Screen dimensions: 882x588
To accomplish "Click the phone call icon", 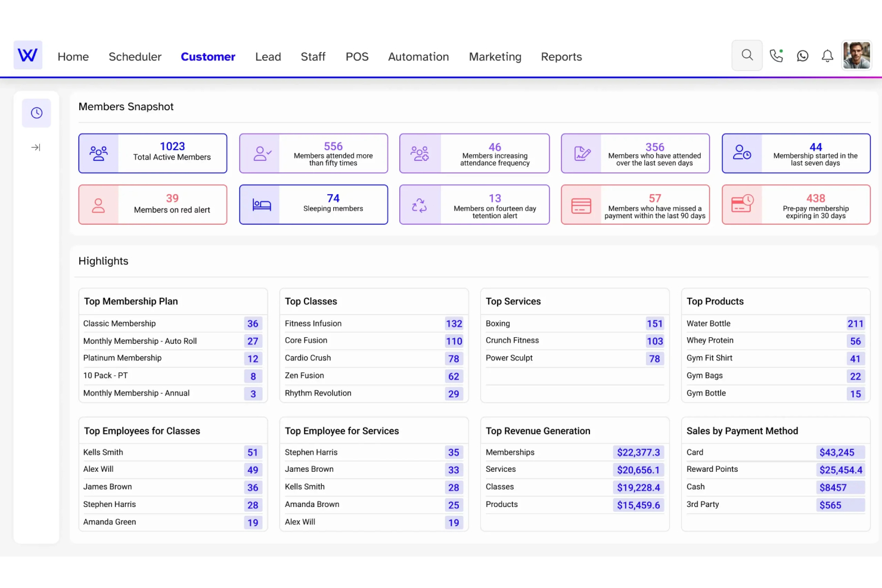I will point(776,55).
